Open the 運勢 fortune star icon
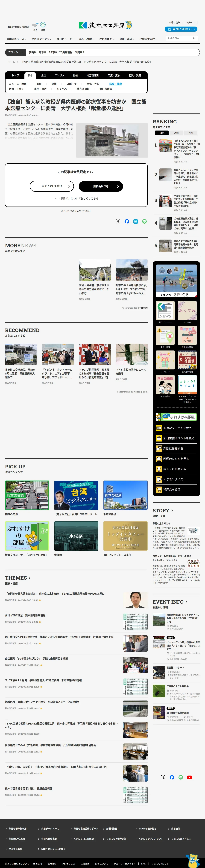Screen dimensions: 205x868 click(x=43, y=25)
